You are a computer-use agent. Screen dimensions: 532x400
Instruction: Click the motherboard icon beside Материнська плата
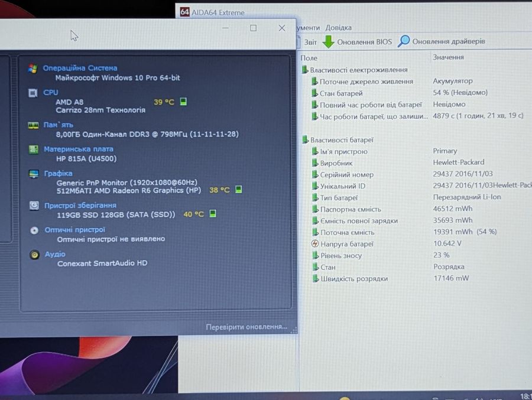pyautogui.click(x=34, y=149)
